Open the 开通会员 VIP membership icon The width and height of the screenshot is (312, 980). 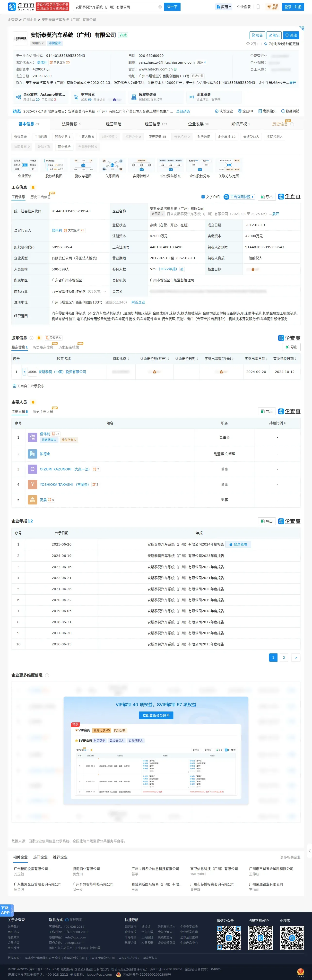[272, 7]
